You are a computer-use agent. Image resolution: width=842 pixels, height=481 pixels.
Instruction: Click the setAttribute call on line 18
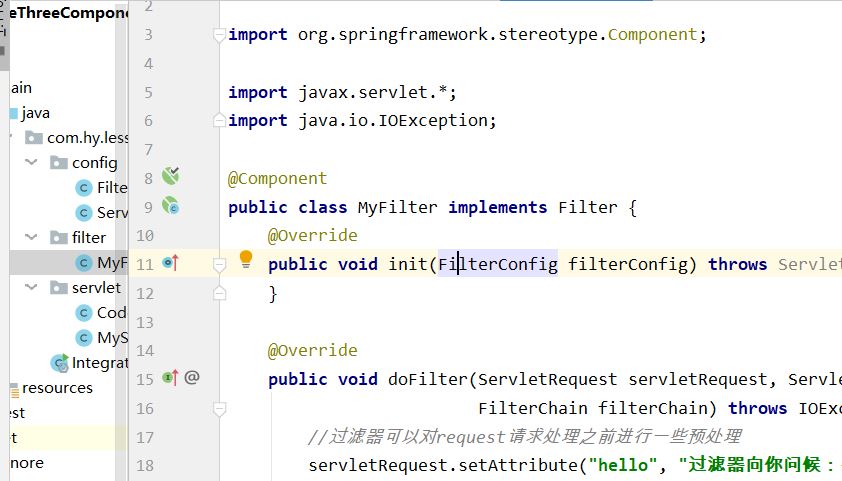(518, 465)
